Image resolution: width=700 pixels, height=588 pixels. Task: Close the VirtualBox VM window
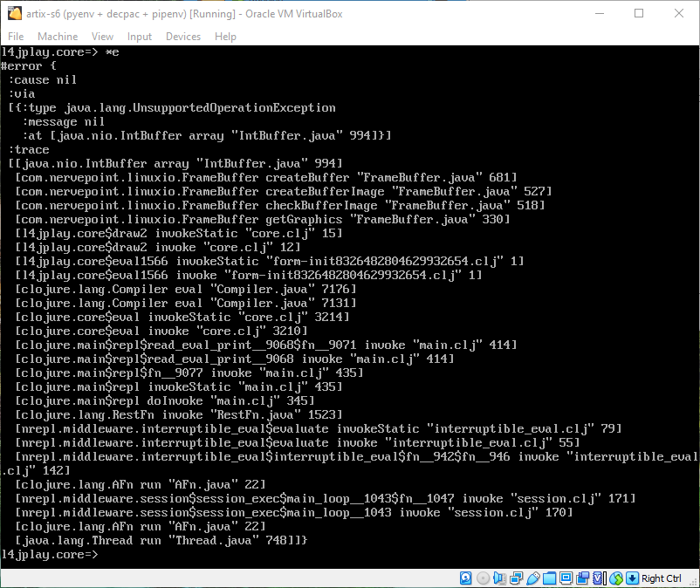click(x=679, y=13)
